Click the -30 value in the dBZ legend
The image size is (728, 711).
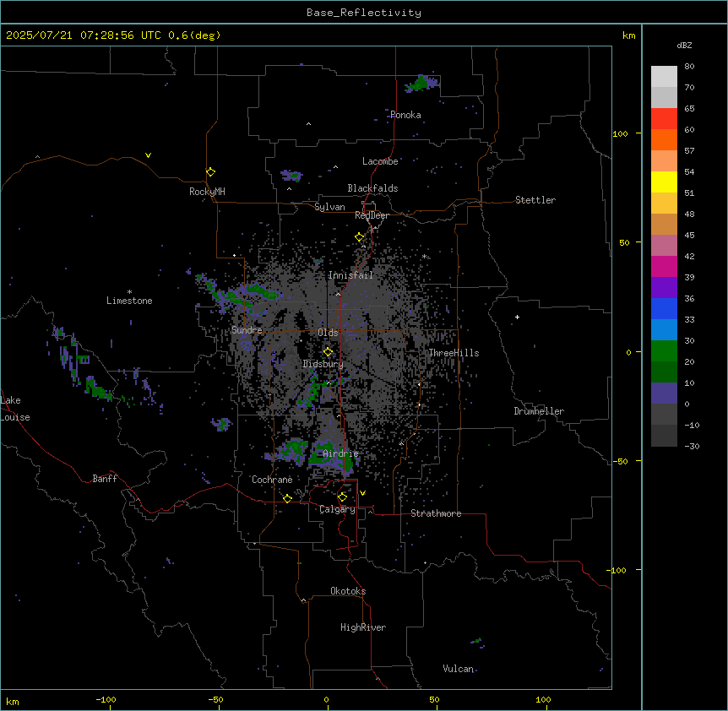pyautogui.click(x=692, y=446)
